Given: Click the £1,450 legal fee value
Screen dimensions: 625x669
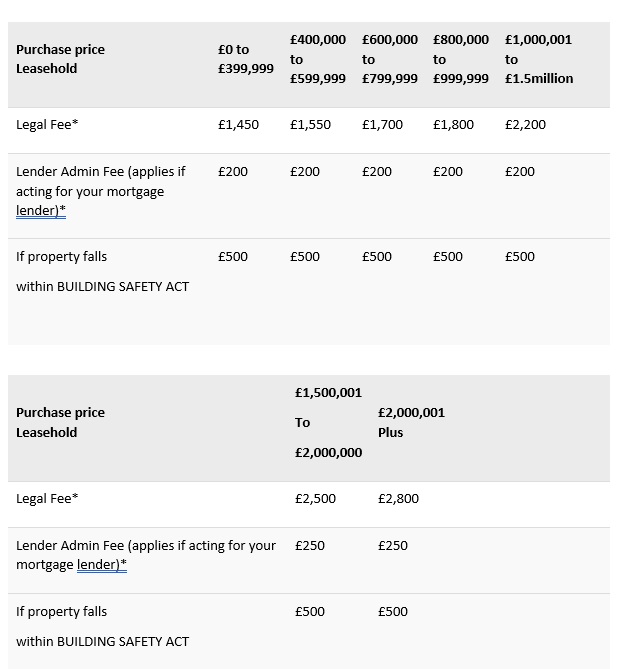Looking at the screenshot, I should coord(238,125).
